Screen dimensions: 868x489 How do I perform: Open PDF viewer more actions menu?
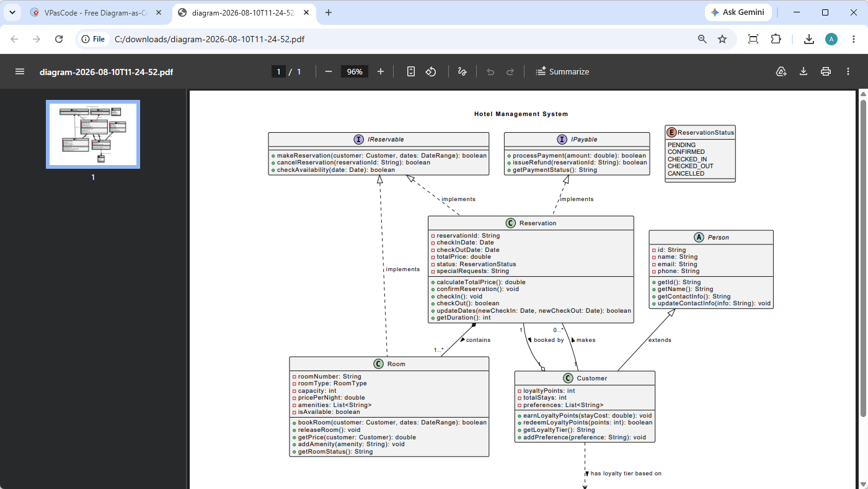pos(848,71)
